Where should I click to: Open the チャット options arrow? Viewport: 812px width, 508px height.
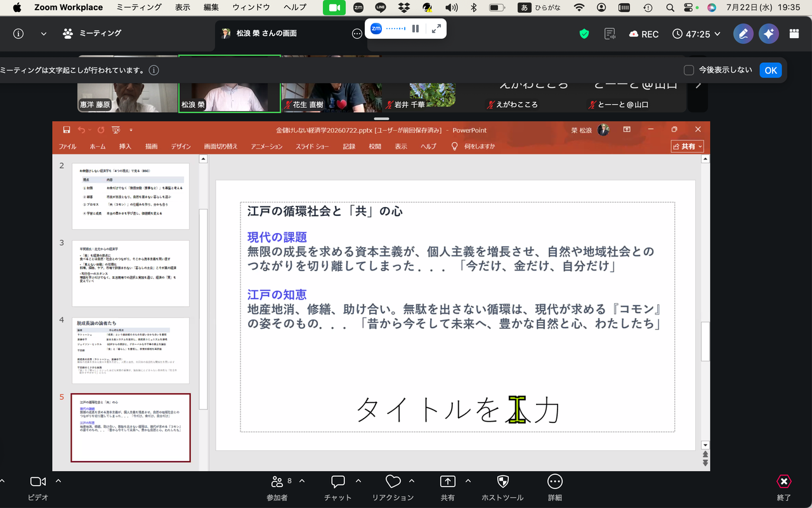358,481
